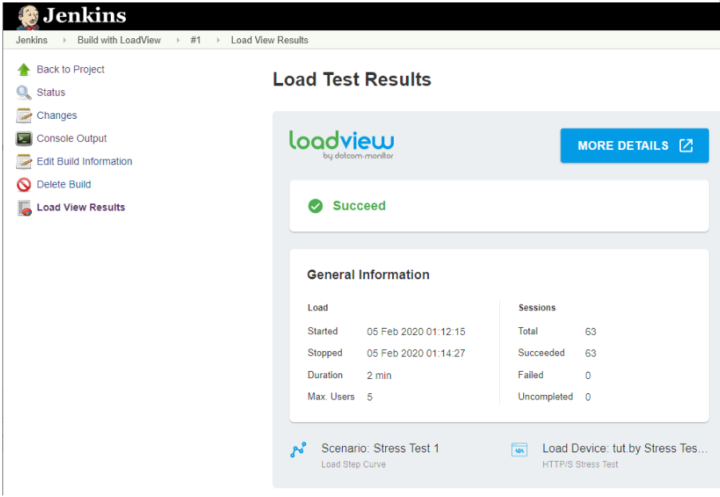The height and width of the screenshot is (497, 720).
Task: Click the red Delete Build icon
Action: click(24, 184)
